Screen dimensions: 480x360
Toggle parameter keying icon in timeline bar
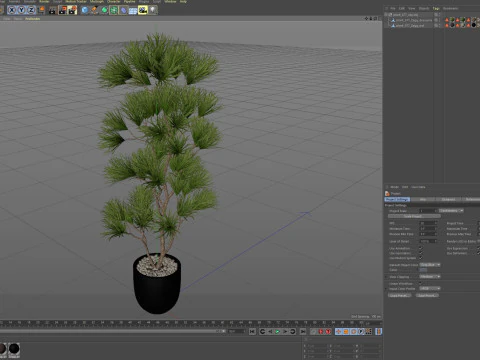click(361, 331)
